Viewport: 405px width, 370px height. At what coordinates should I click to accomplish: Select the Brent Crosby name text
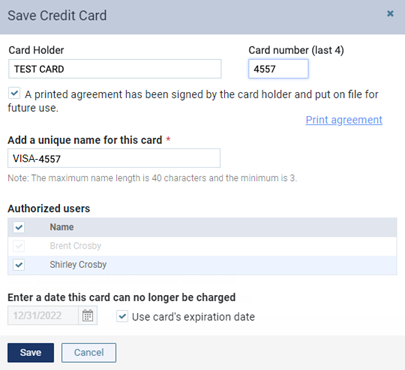[x=75, y=246]
